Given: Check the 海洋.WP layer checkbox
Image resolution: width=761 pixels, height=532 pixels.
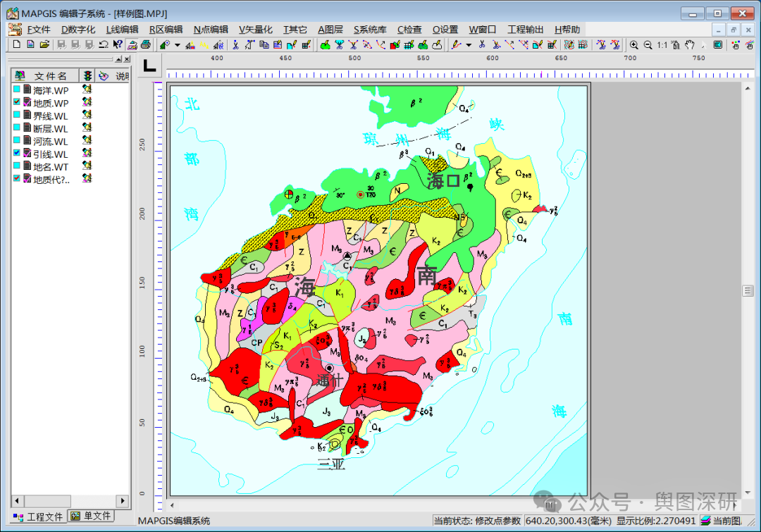Looking at the screenshot, I should click(x=17, y=90).
